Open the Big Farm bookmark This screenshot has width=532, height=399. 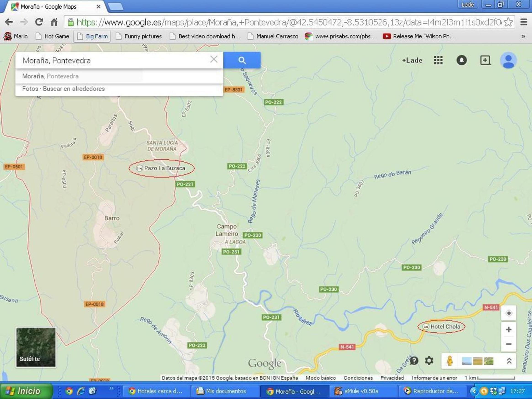[92, 36]
